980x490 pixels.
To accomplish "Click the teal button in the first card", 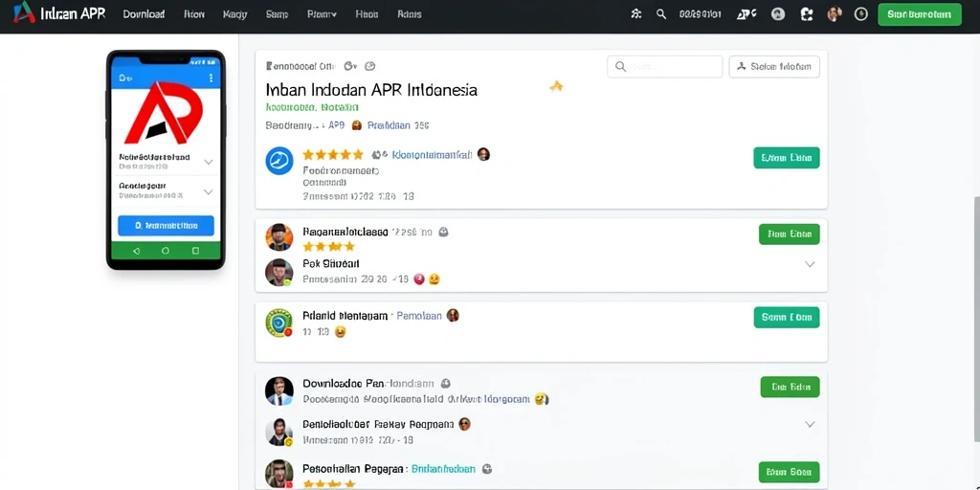I will (787, 158).
